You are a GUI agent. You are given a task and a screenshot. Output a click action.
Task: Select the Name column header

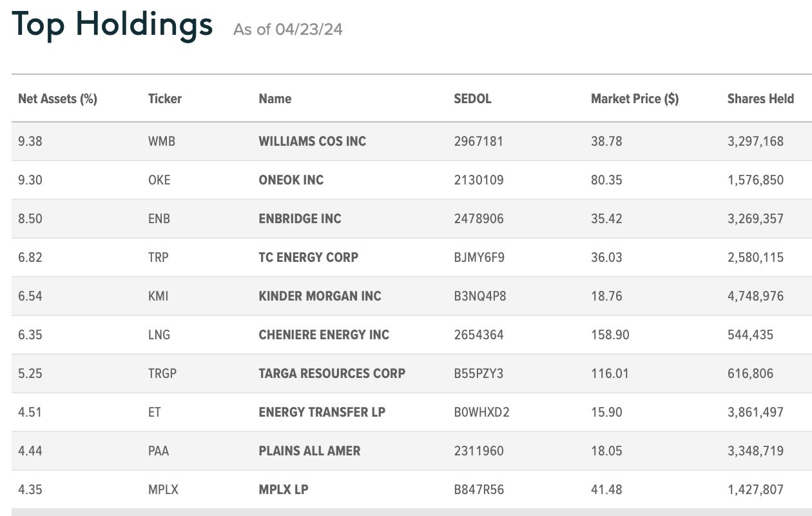click(x=275, y=99)
